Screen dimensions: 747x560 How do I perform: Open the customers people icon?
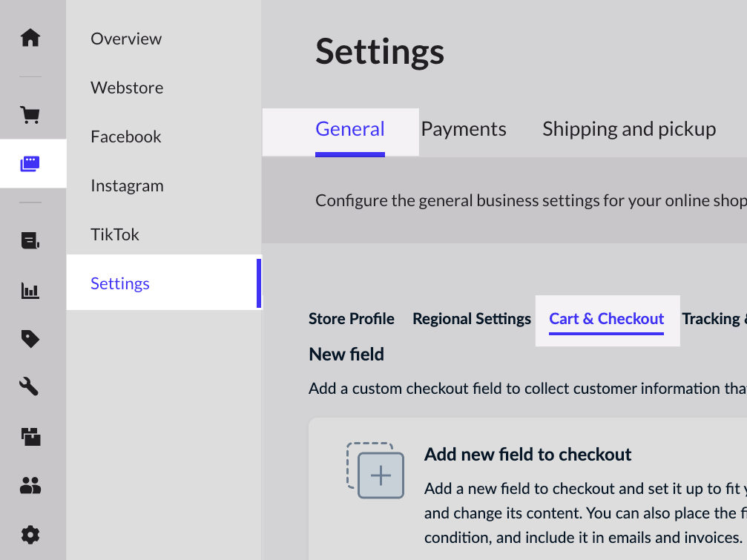click(x=30, y=486)
